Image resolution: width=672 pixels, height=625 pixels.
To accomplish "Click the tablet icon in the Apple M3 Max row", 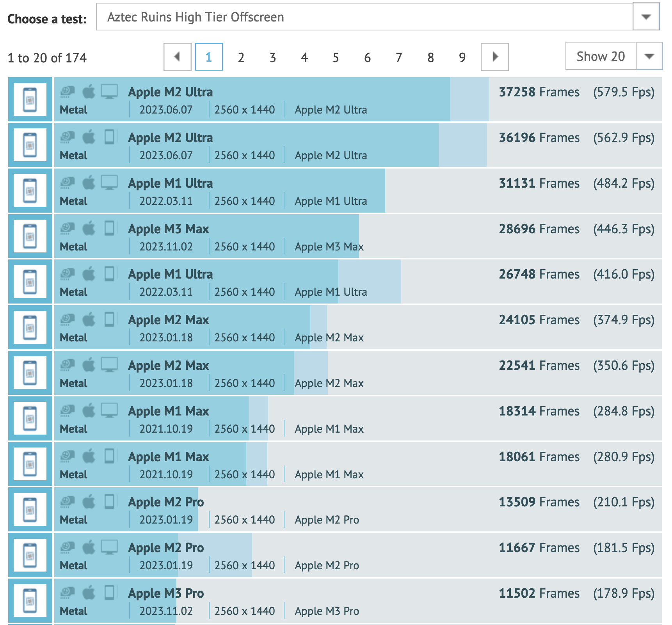I will [x=109, y=228].
